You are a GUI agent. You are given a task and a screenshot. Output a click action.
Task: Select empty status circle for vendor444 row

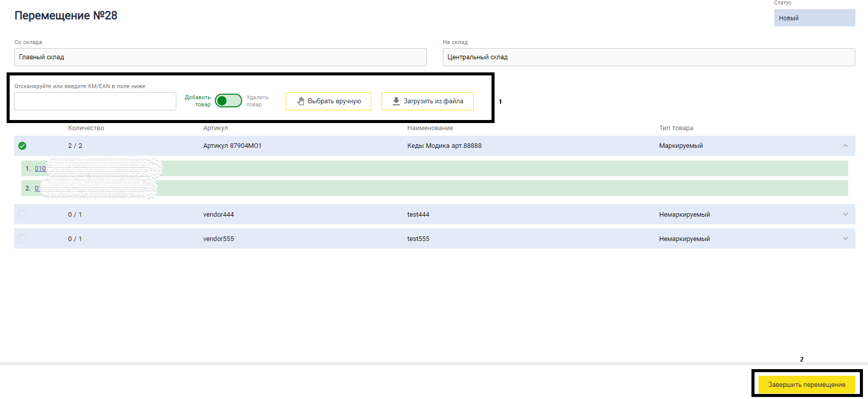point(22,214)
